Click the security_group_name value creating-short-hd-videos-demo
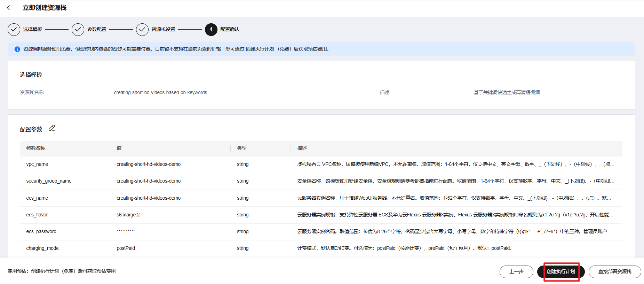 pos(149,181)
